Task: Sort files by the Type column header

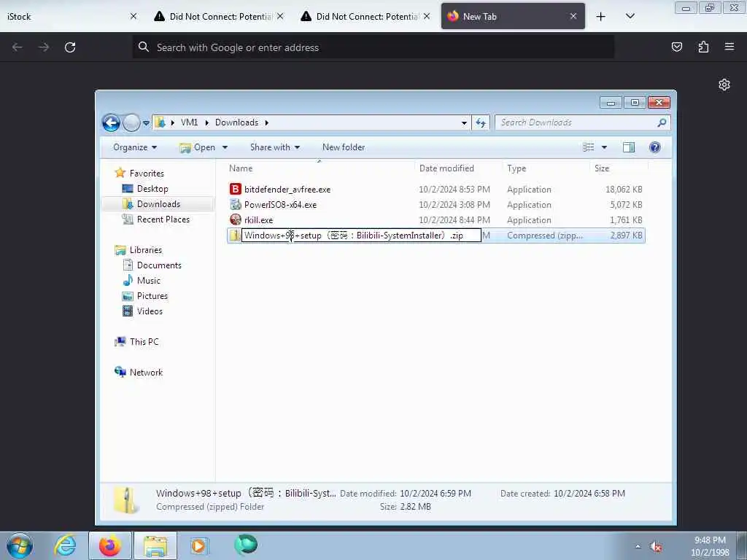Action: [546, 168]
